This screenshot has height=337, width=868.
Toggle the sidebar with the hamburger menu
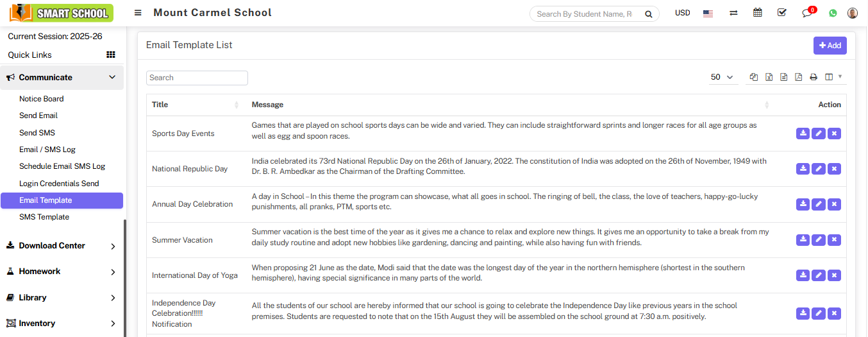coord(138,13)
